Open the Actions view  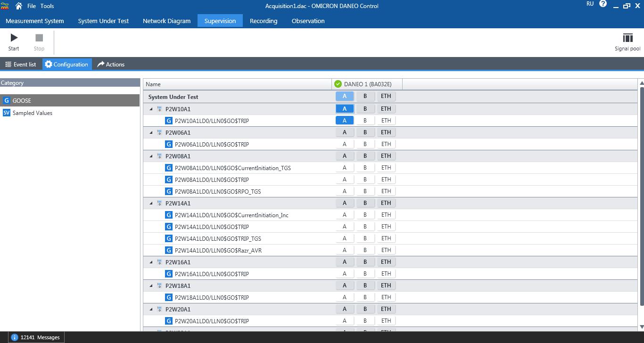(x=111, y=65)
